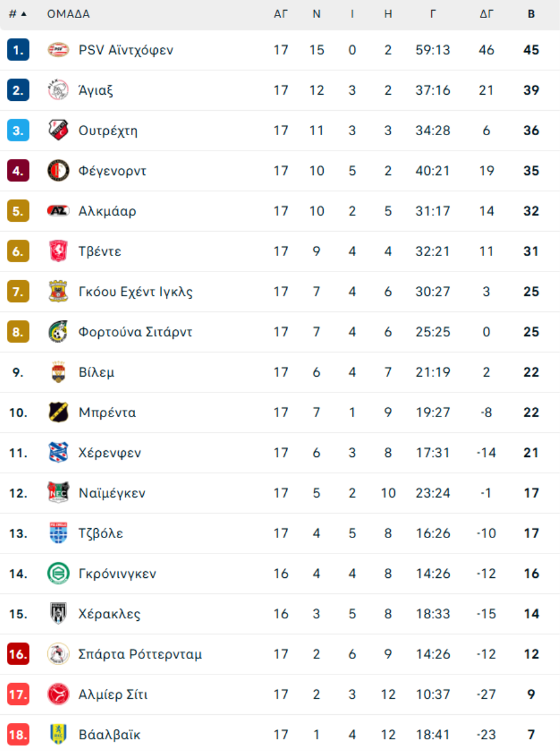Open the Σπάρτα Ρότερνταμ team link

tap(141, 654)
